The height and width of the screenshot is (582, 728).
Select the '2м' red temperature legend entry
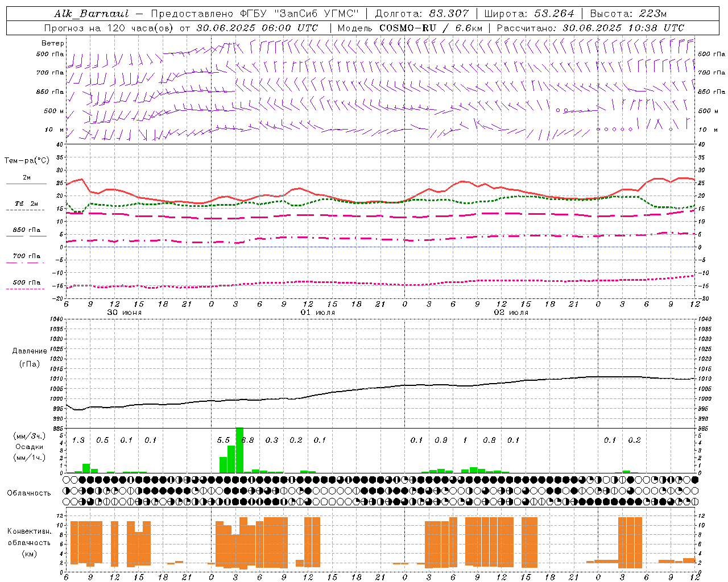click(27, 178)
